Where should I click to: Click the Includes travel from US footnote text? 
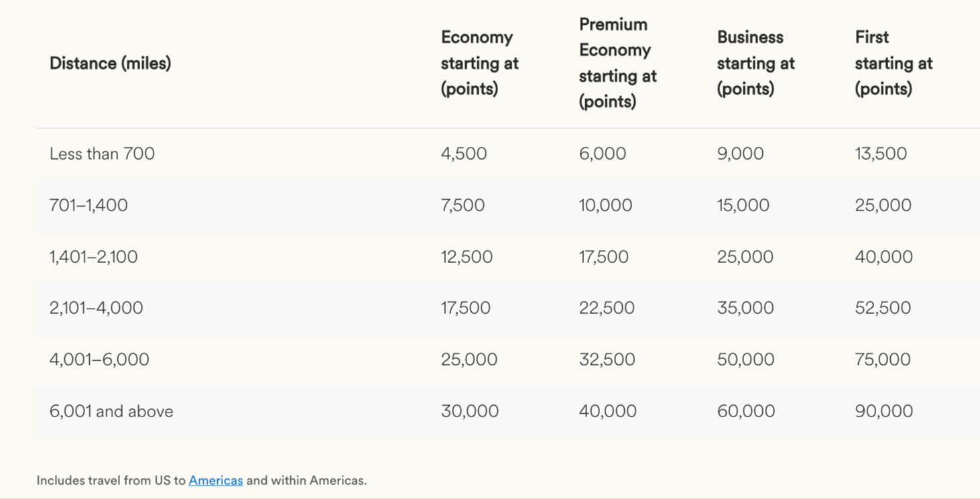[x=111, y=480]
